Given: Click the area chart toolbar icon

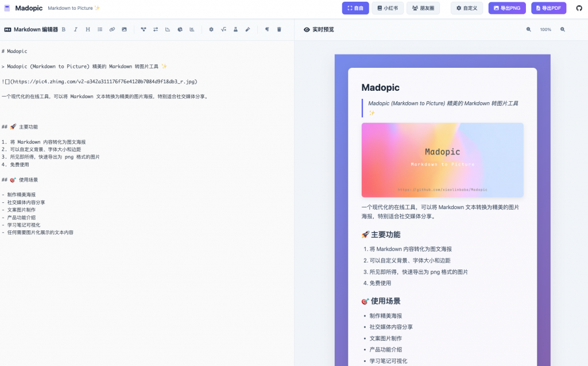Looking at the screenshot, I should (168, 29).
